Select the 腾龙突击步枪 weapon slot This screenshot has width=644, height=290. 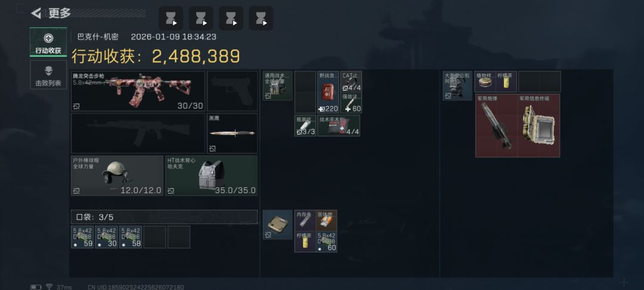(138, 91)
